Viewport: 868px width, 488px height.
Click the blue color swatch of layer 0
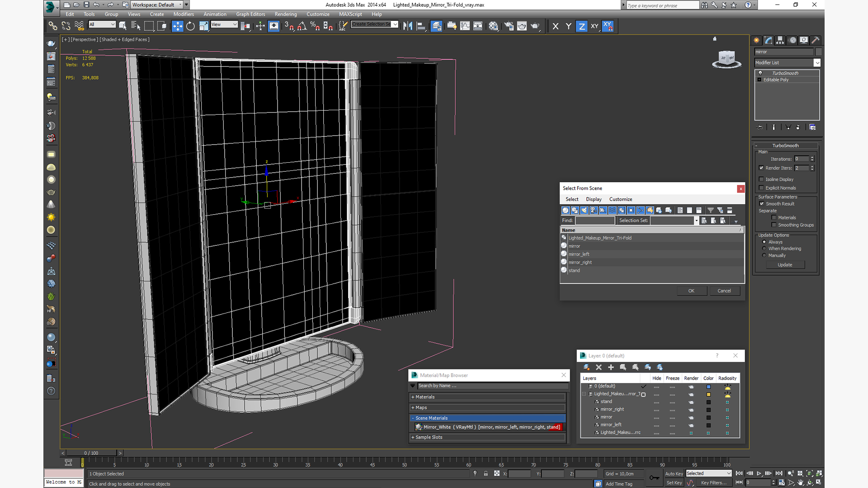pos(708,387)
